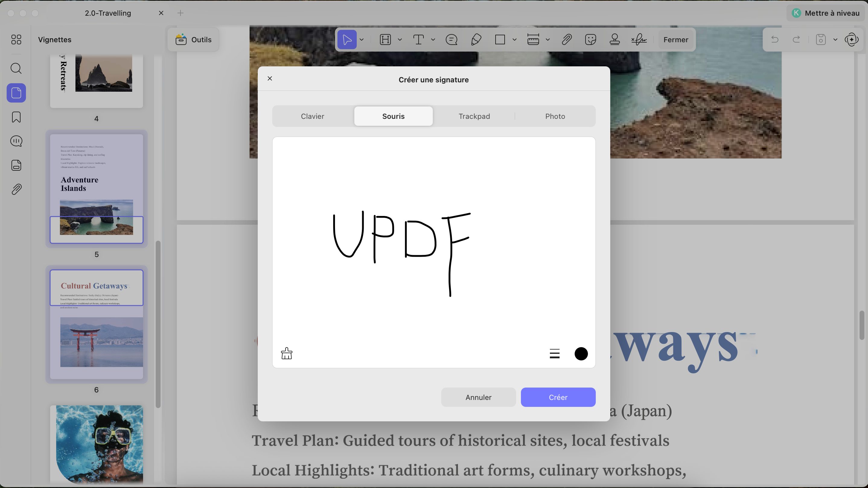
Task: Switch to the Photo tab
Action: pos(555,116)
